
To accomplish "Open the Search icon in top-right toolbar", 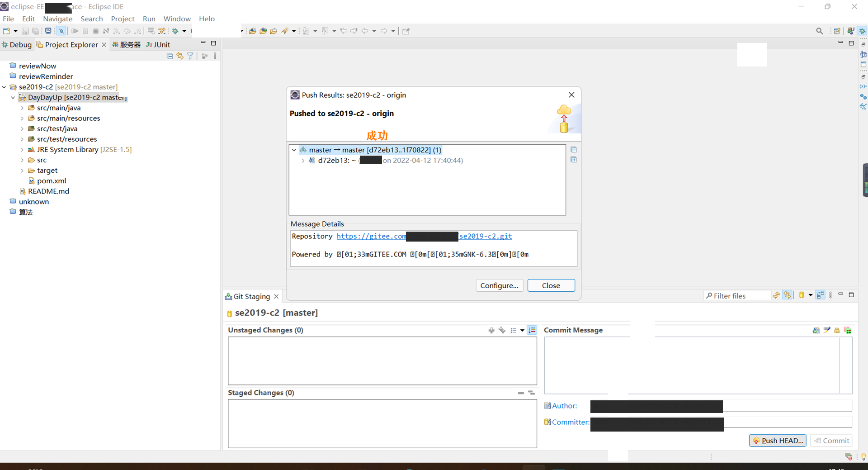I will coord(820,31).
